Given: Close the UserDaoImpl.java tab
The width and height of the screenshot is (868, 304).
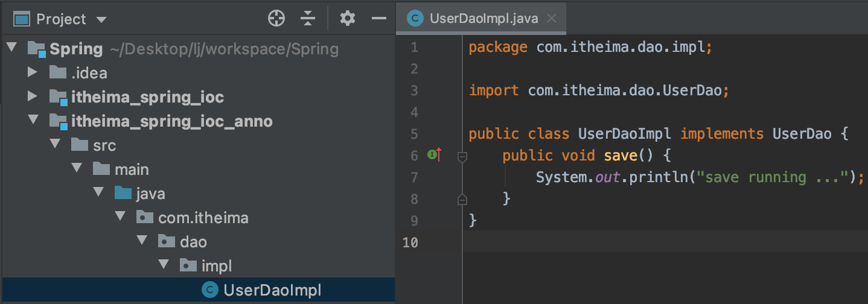Looking at the screenshot, I should pyautogui.click(x=551, y=18).
